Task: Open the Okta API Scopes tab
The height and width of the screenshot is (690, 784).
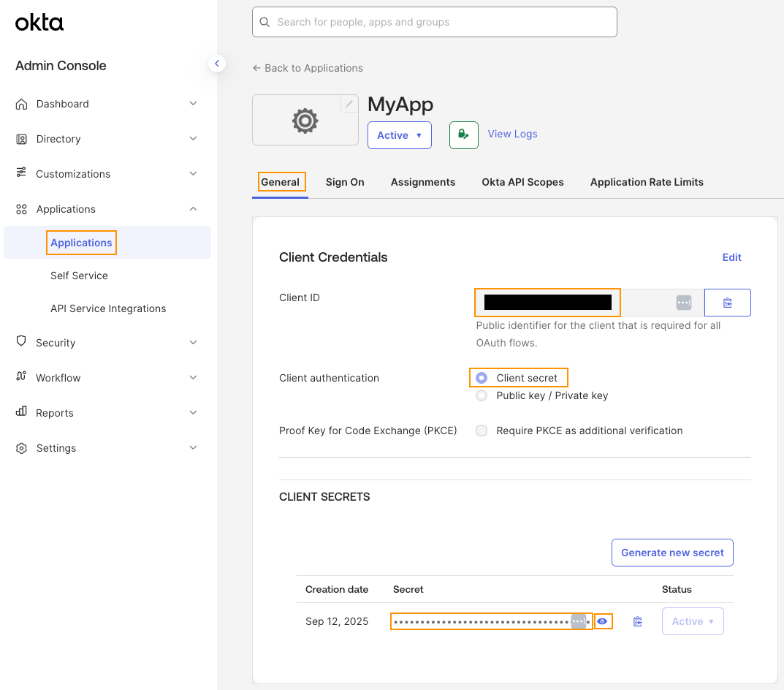Action: coord(522,182)
